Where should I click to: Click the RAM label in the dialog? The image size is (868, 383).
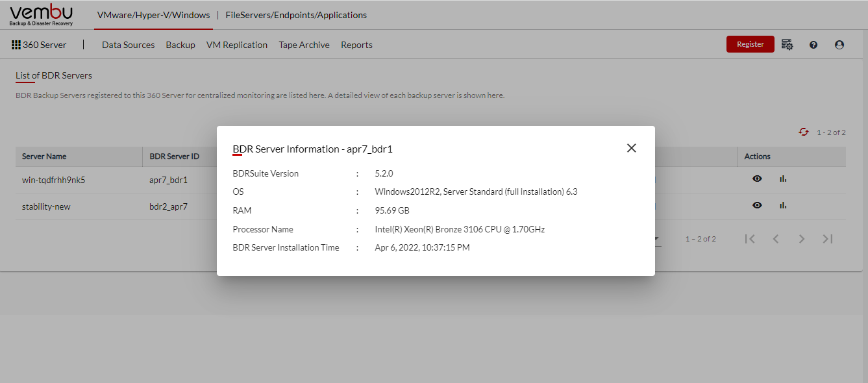pos(242,210)
